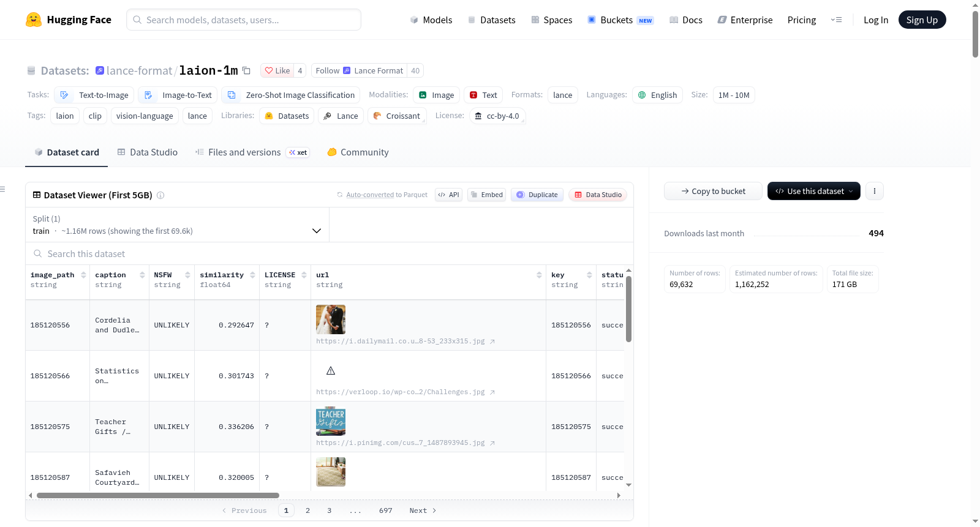Open the navigation overflow menu icon
Viewport: 980px width, 527px height.
click(x=836, y=20)
